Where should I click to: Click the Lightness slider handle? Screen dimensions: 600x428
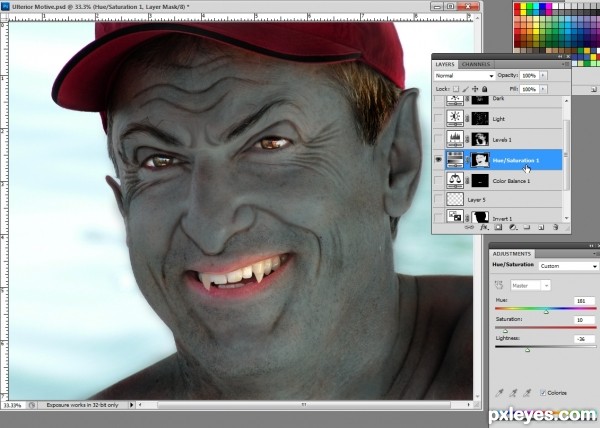[528, 350]
